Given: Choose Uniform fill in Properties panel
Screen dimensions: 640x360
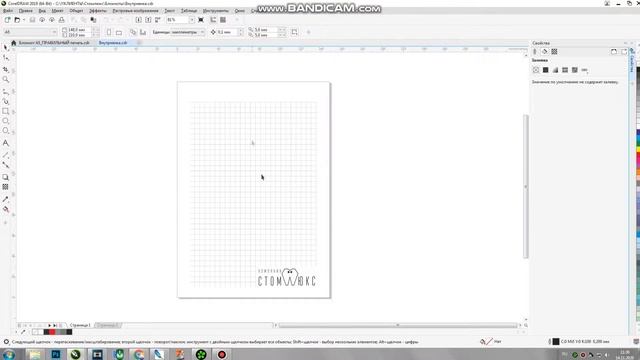Looking at the screenshot, I should [x=545, y=70].
